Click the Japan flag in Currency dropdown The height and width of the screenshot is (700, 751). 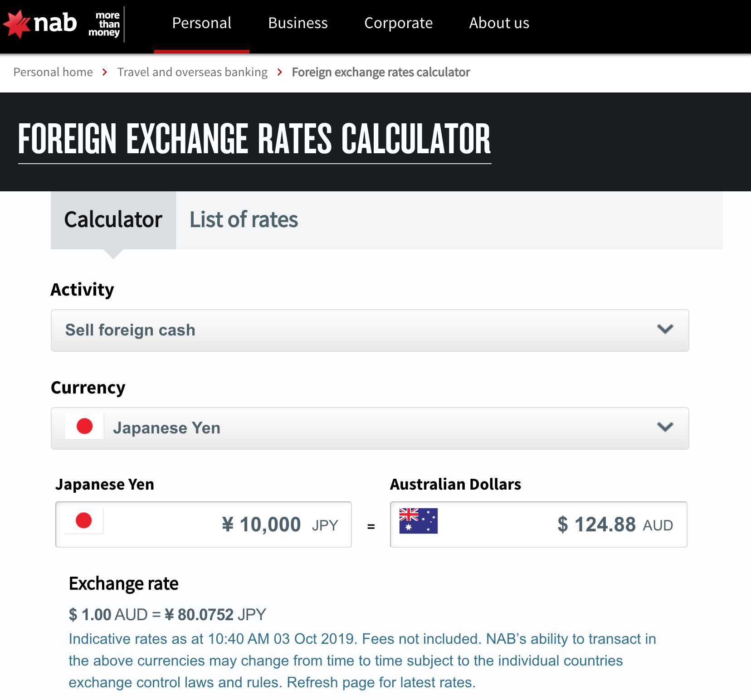click(84, 427)
